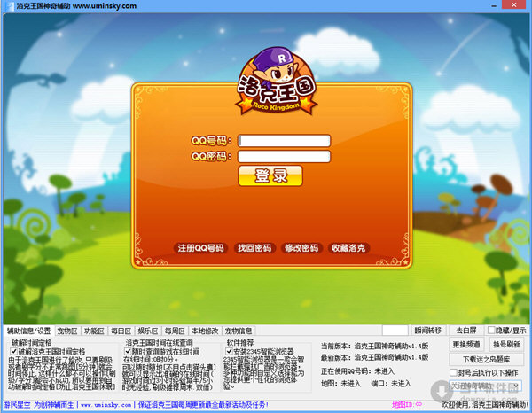Click the 下载迷之岛题库 button

coord(486,359)
